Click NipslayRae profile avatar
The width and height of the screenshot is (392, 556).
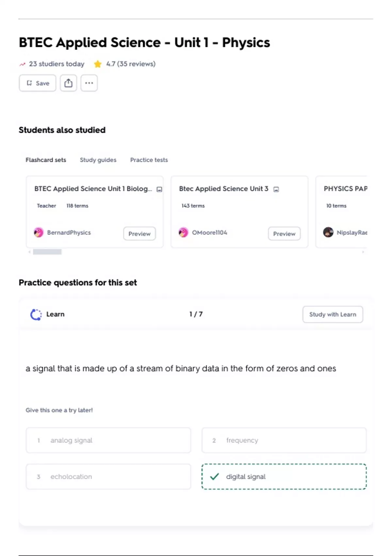coord(328,233)
